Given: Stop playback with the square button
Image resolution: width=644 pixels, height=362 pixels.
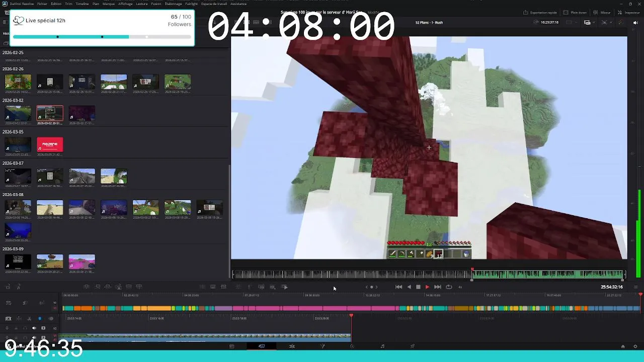Looking at the screenshot, I should [x=418, y=287].
